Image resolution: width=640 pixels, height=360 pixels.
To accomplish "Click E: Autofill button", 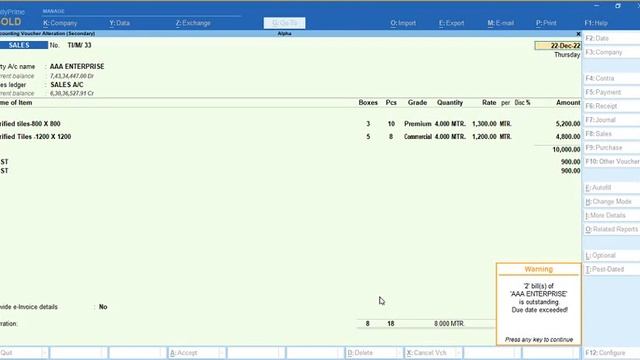I will pos(611,188).
